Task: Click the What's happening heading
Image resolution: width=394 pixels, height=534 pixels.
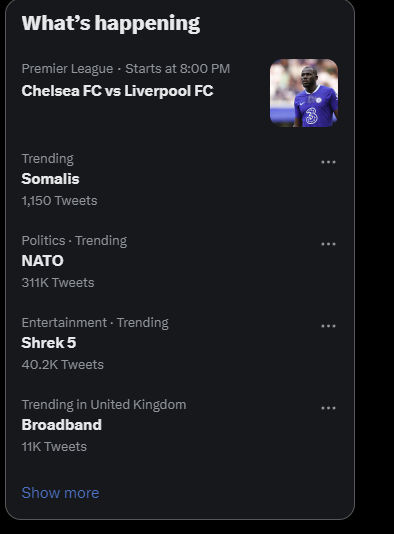Action: [111, 23]
